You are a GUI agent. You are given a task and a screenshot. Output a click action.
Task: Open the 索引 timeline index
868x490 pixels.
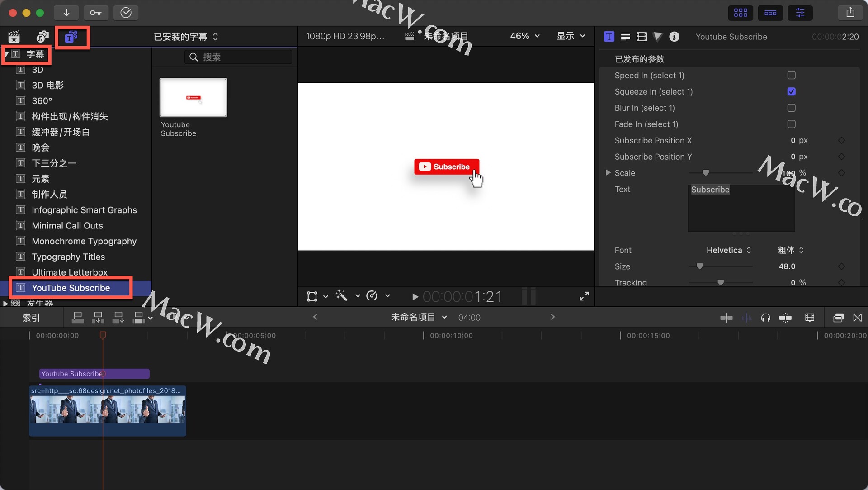pyautogui.click(x=31, y=318)
